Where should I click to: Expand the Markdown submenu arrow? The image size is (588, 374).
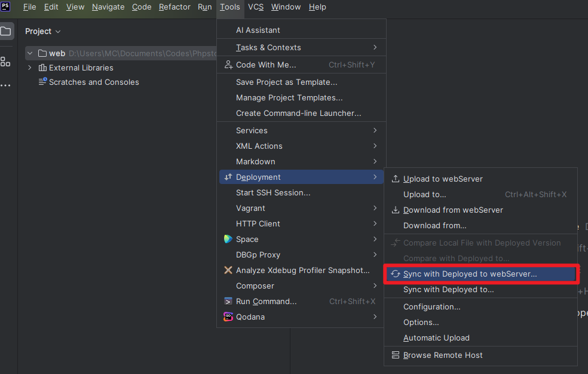[375, 161]
